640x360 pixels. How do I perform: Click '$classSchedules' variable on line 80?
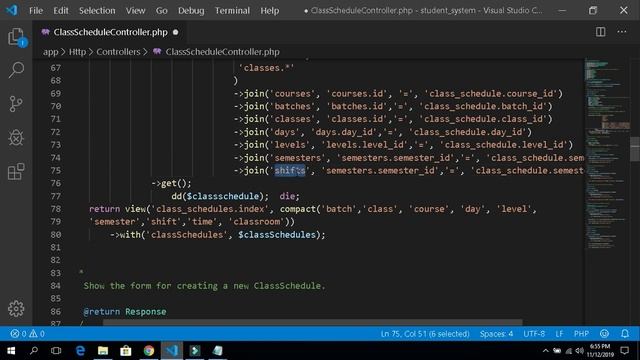tap(277, 235)
